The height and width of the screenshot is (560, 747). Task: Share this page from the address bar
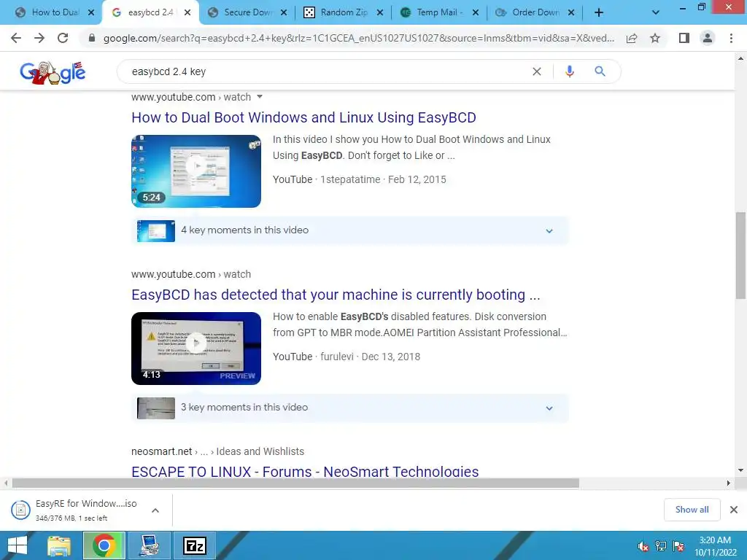click(x=632, y=38)
